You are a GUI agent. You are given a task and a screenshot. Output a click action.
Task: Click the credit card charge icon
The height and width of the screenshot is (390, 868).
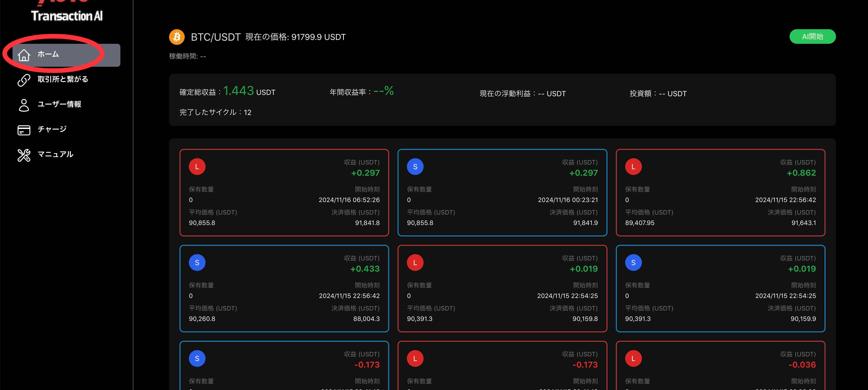24,130
